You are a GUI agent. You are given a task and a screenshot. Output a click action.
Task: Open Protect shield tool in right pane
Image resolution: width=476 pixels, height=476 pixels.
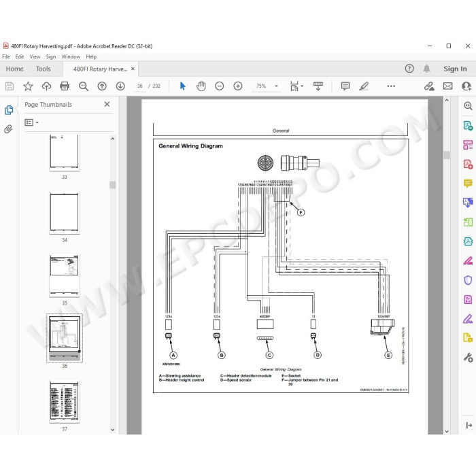(468, 280)
